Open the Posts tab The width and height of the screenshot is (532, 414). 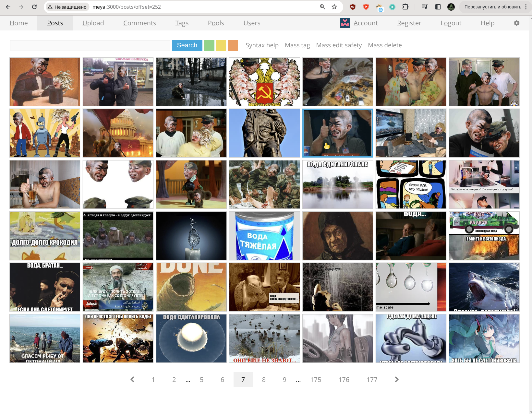(55, 23)
